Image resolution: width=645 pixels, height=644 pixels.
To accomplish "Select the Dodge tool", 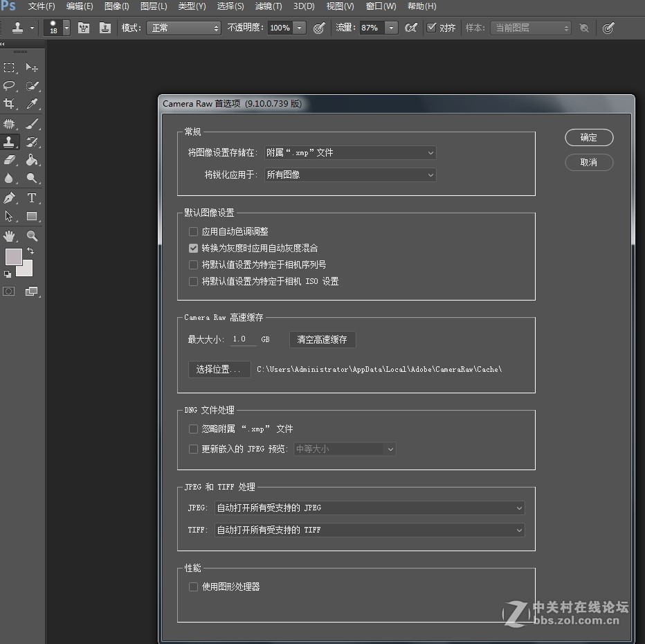I will [32, 178].
